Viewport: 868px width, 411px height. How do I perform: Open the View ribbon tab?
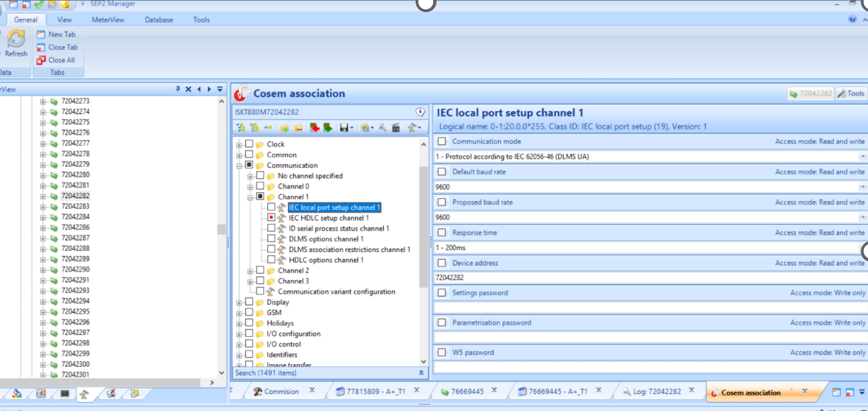click(64, 20)
